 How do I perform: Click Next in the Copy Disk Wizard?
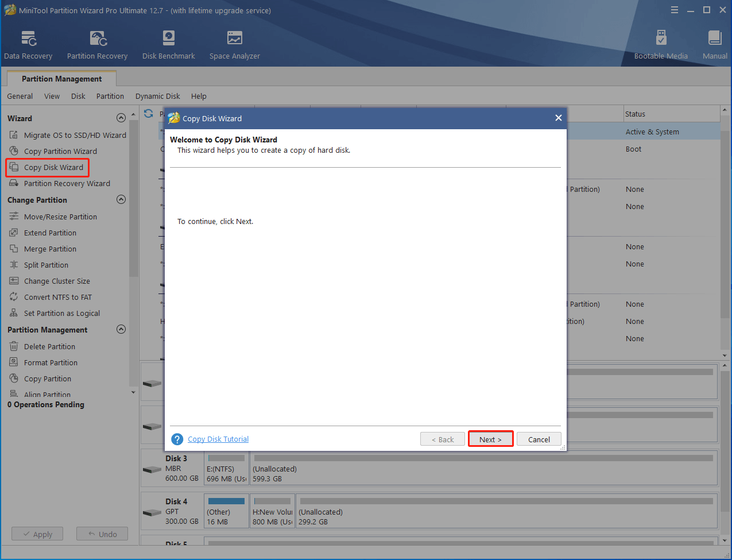pos(490,439)
